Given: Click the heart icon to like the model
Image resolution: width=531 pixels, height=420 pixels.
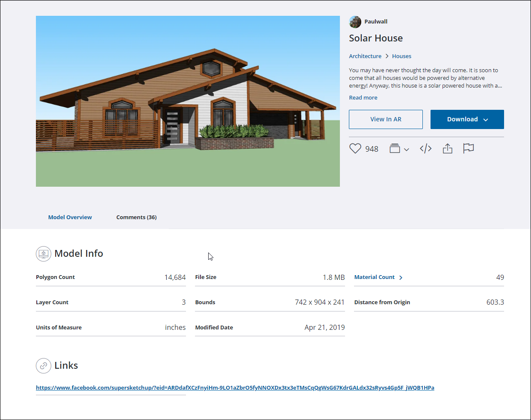Looking at the screenshot, I should (x=355, y=149).
